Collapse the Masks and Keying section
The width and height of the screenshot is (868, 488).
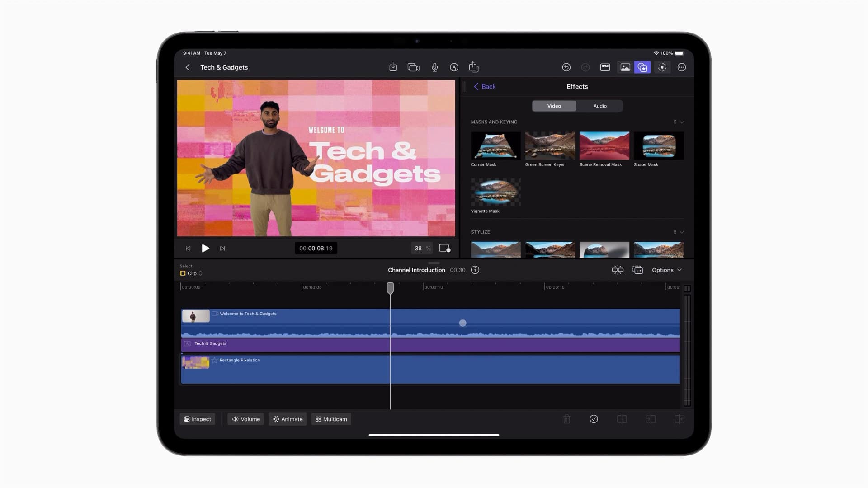point(682,122)
